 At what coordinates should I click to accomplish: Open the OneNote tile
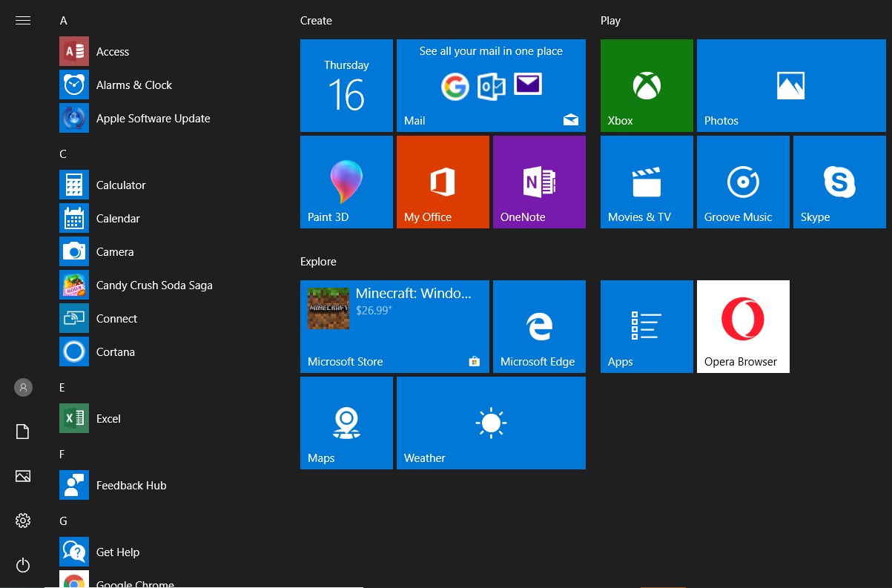pyautogui.click(x=539, y=182)
